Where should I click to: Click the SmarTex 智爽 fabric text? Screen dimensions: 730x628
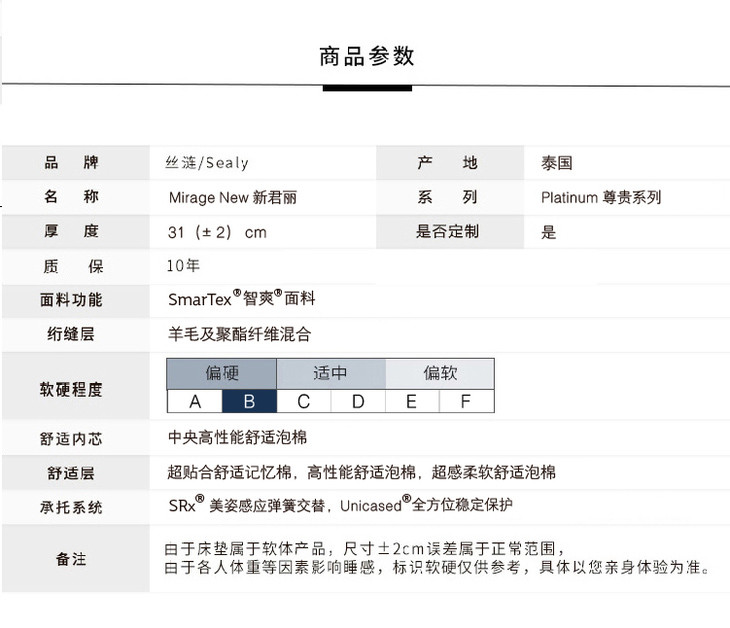click(241, 299)
